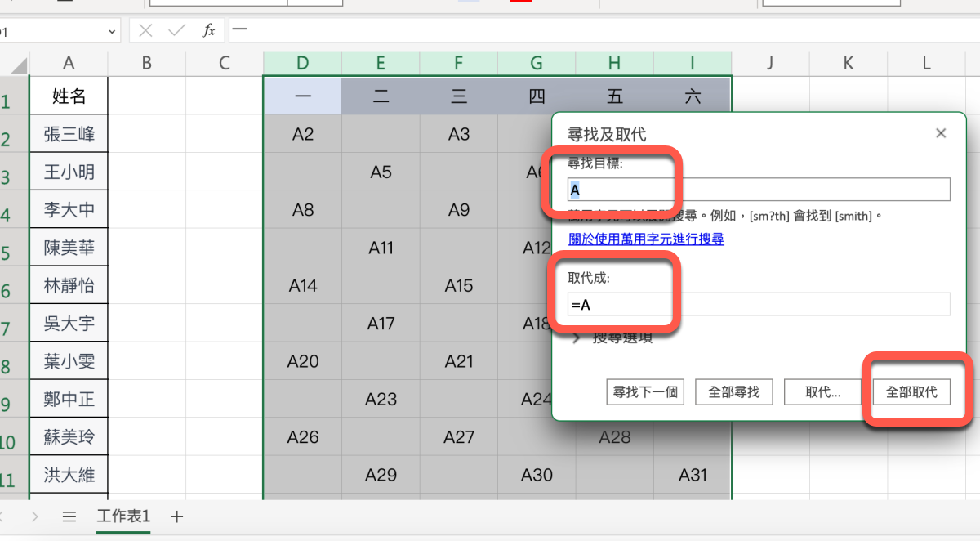The height and width of the screenshot is (541, 980).
Task: Click the 全部取代 replace all button
Action: tap(911, 392)
